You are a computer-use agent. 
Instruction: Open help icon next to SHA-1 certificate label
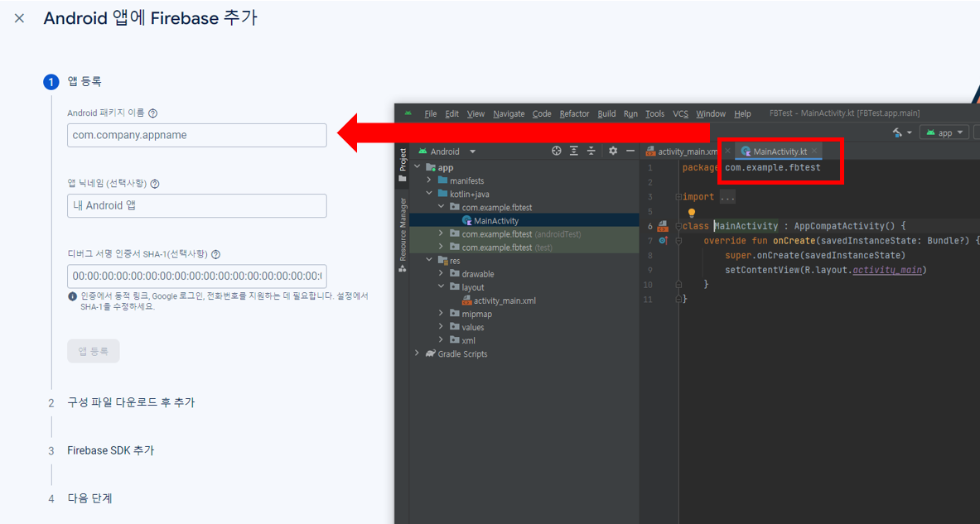[x=215, y=255]
